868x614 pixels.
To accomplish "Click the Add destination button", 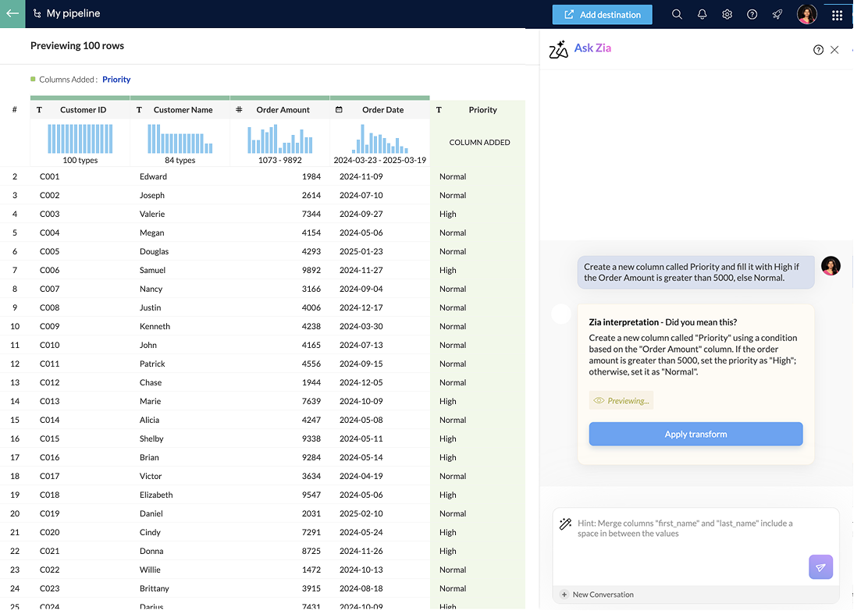I will coord(602,14).
